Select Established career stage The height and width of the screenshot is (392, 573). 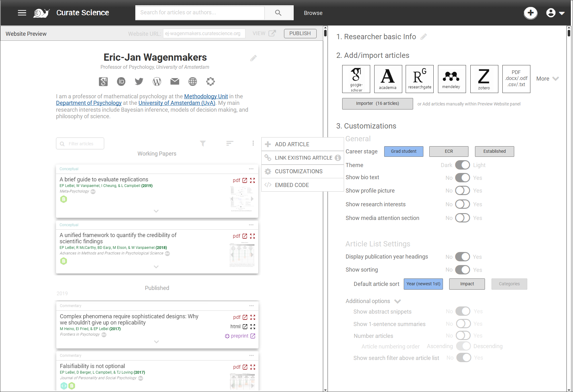(x=494, y=151)
